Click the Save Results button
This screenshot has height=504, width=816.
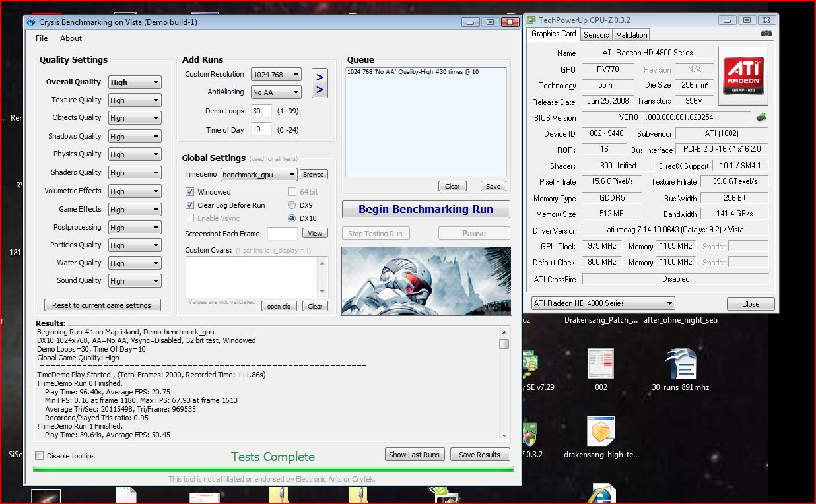click(480, 455)
